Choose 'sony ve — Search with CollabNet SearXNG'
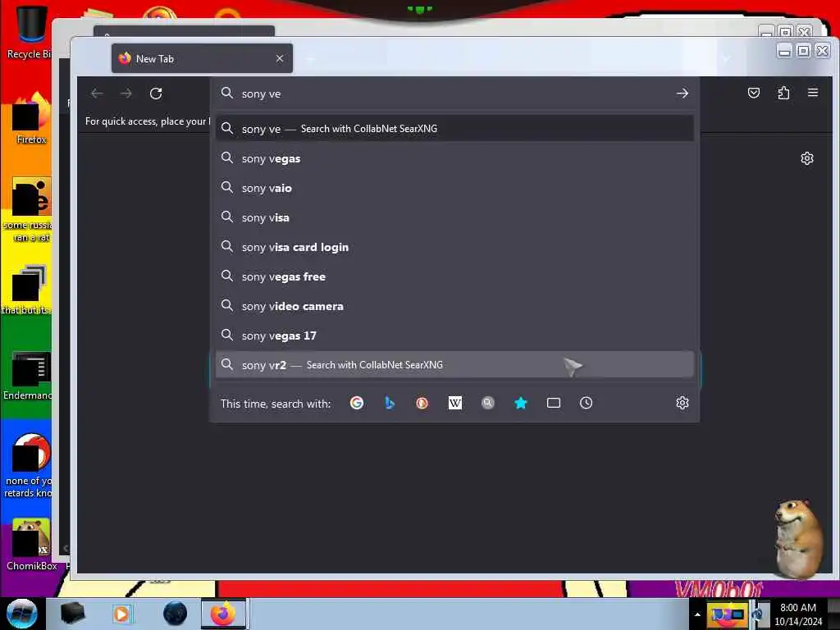Viewport: 840px width, 630px height. 454,129
